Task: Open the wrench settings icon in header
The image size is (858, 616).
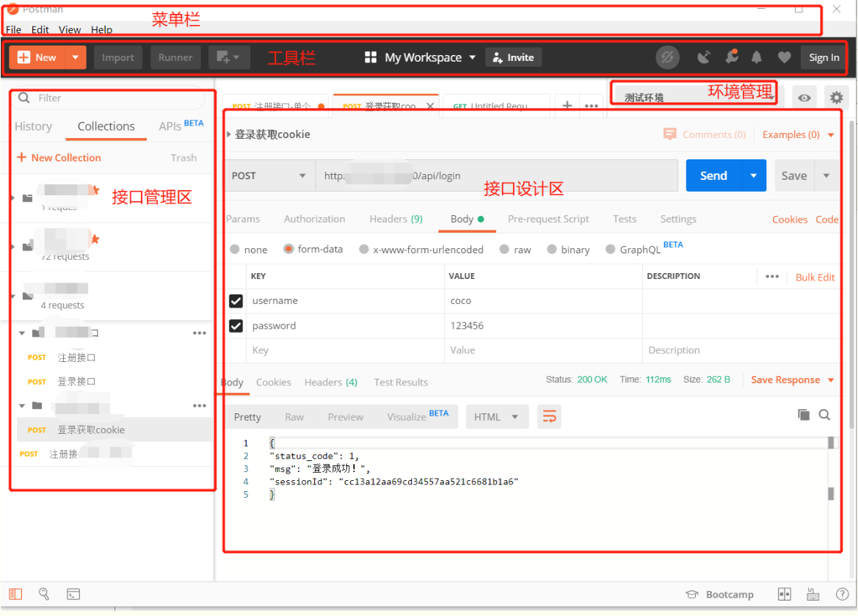Action: click(732, 57)
